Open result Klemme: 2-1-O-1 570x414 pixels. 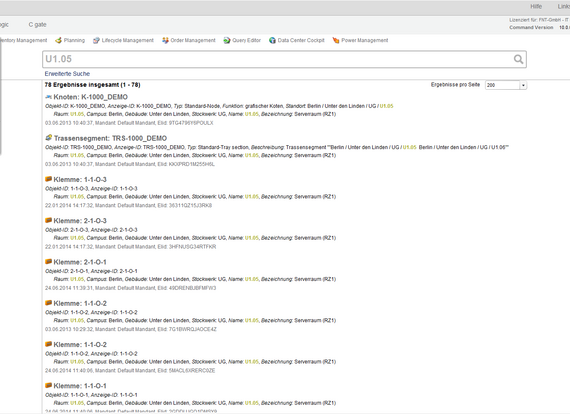80,262
